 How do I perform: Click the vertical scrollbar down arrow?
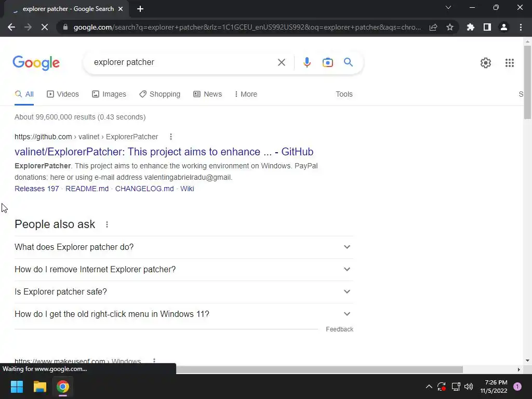(527, 361)
